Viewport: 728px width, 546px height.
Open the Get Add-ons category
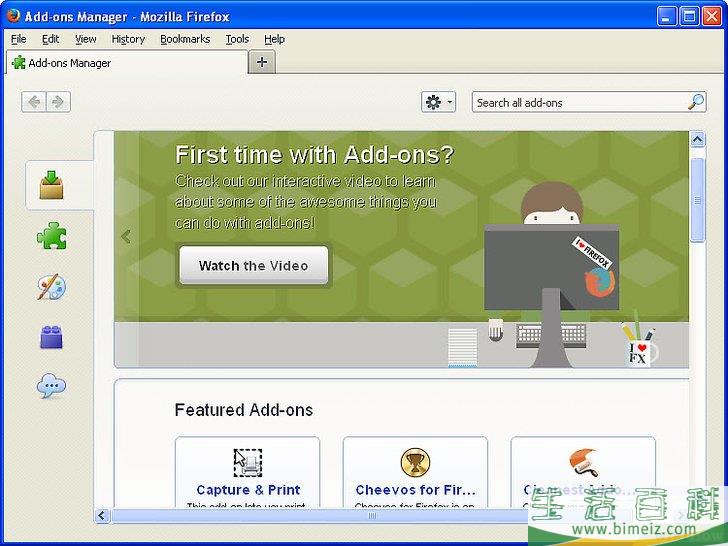pyautogui.click(x=52, y=185)
